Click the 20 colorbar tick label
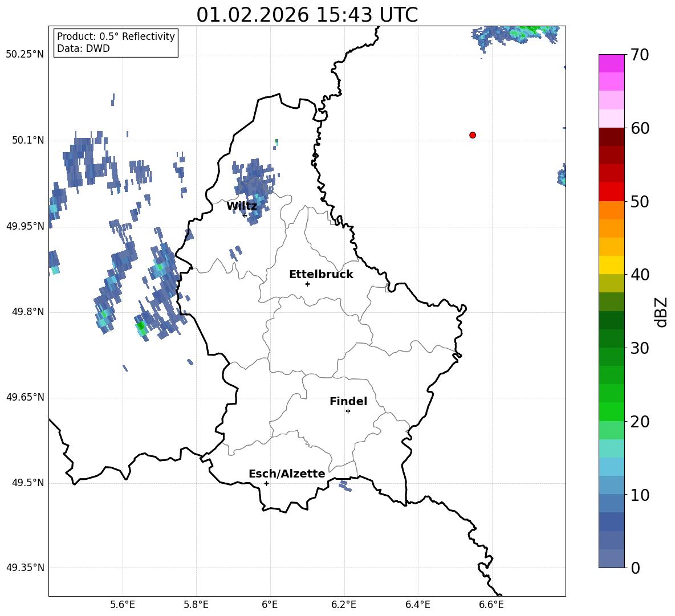 [639, 422]
